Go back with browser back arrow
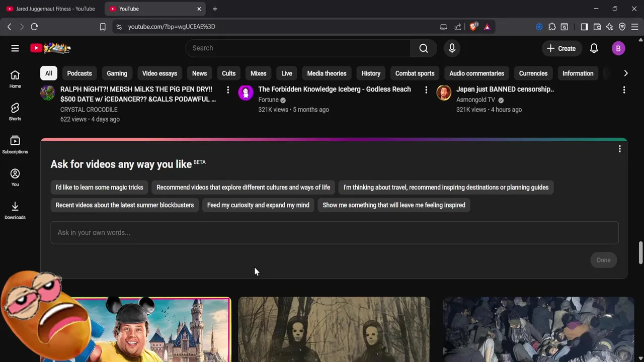 [9, 27]
